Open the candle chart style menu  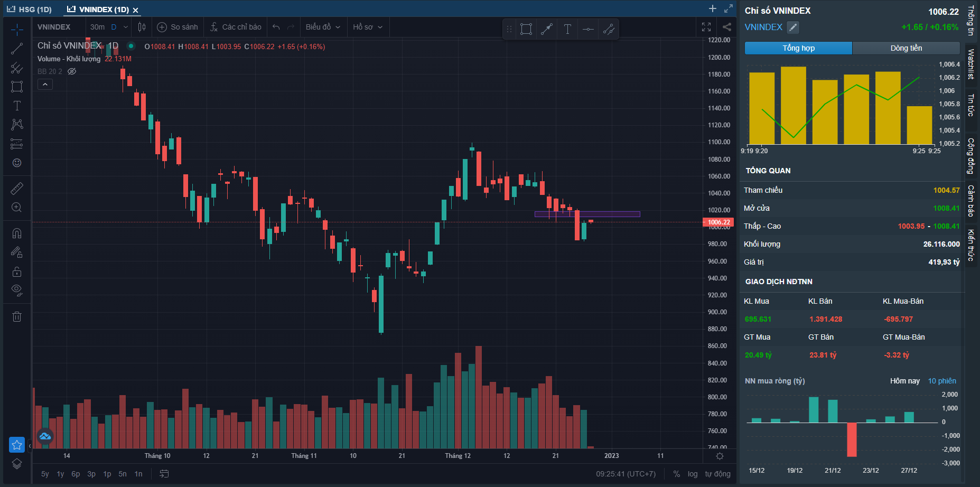[x=142, y=27]
